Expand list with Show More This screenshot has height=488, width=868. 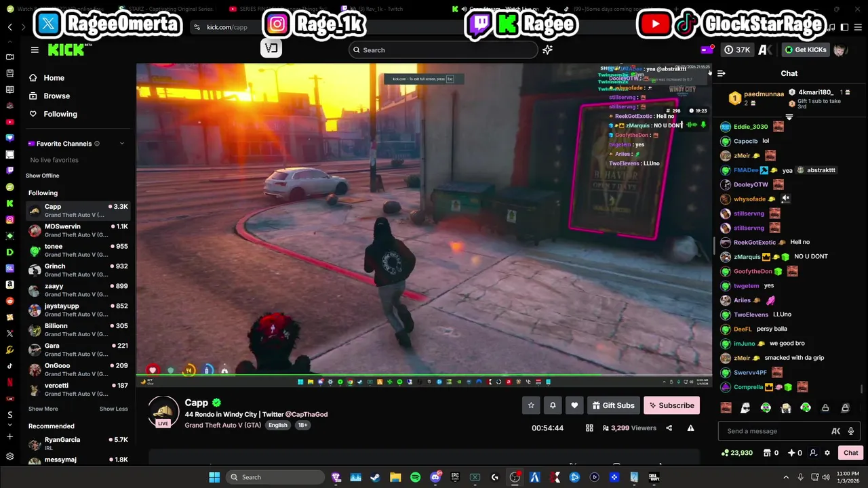(43, 409)
